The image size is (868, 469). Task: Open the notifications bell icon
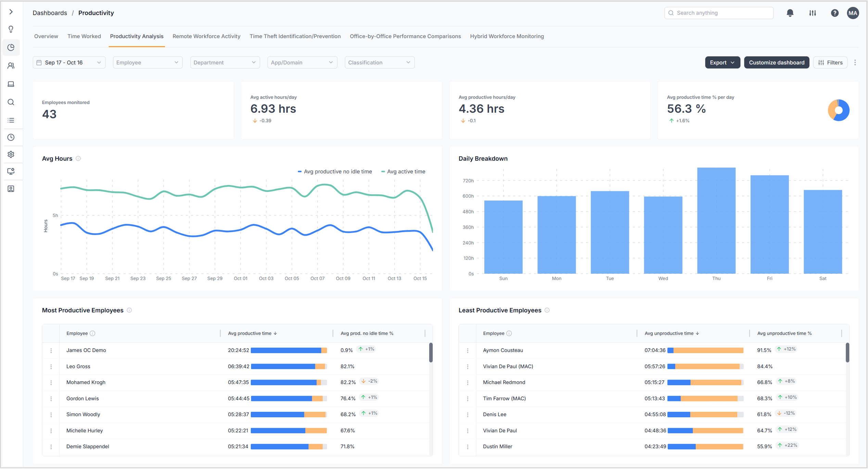[790, 13]
